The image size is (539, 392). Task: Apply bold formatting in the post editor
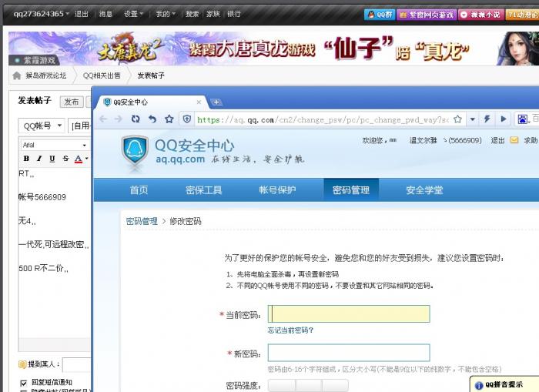pyautogui.click(x=26, y=159)
